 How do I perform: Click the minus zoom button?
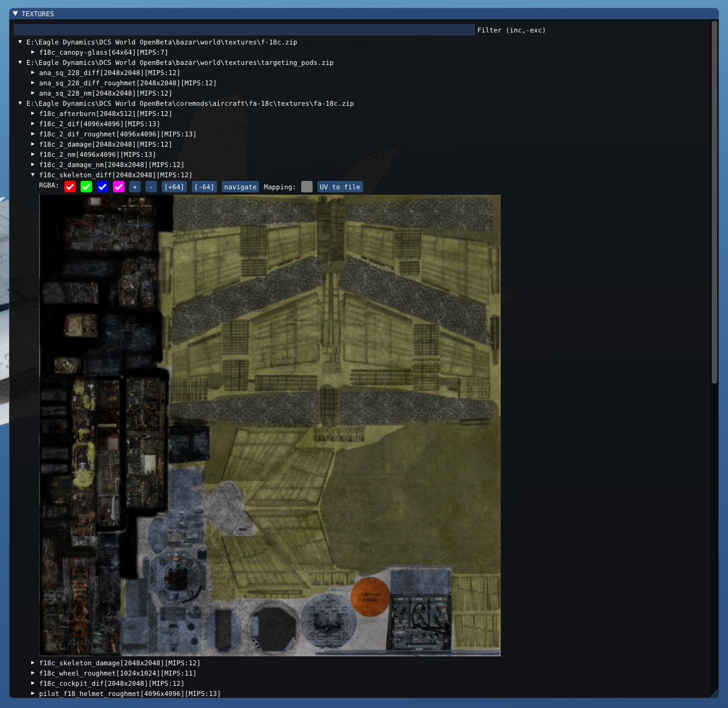click(x=151, y=187)
